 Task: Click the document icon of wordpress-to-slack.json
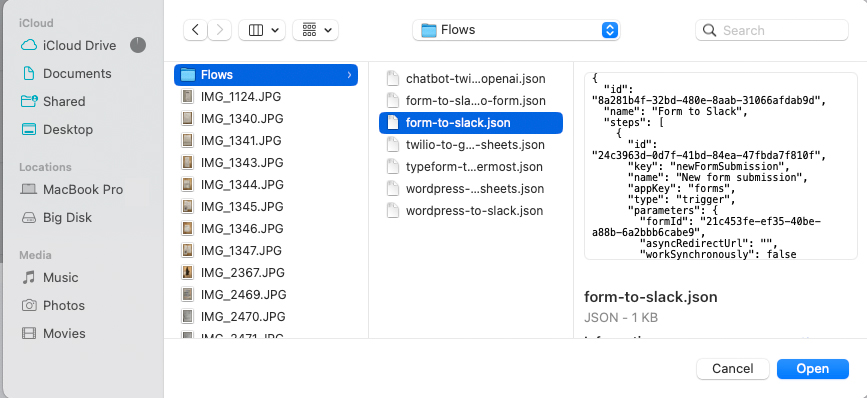[x=393, y=211]
